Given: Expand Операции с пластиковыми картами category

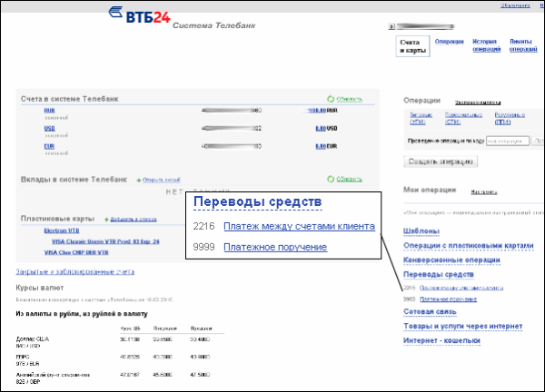Looking at the screenshot, I should [468, 246].
